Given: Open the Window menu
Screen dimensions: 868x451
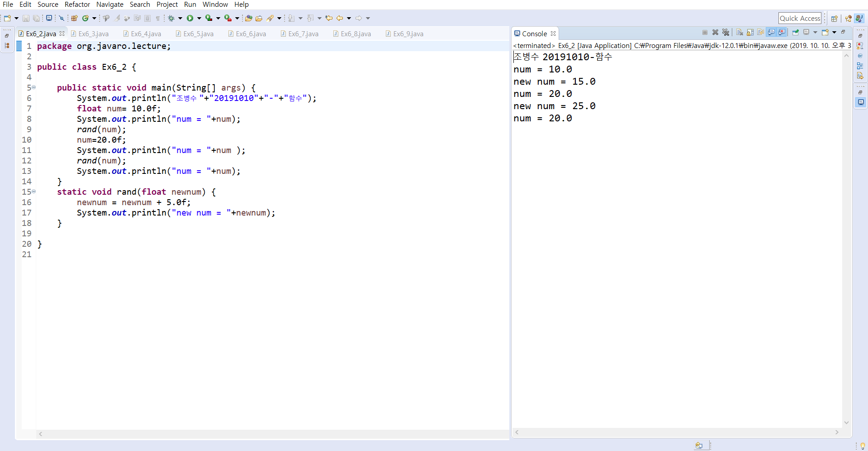Looking at the screenshot, I should click(x=215, y=5).
